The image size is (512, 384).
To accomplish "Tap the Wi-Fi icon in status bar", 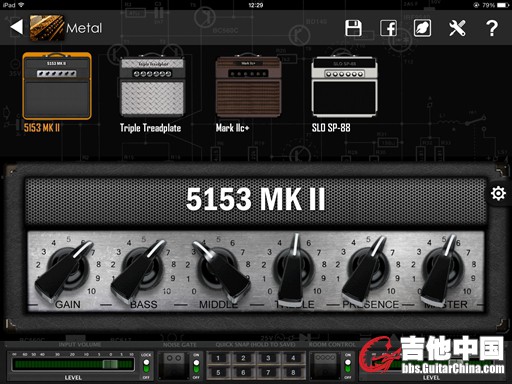I will [x=22, y=5].
